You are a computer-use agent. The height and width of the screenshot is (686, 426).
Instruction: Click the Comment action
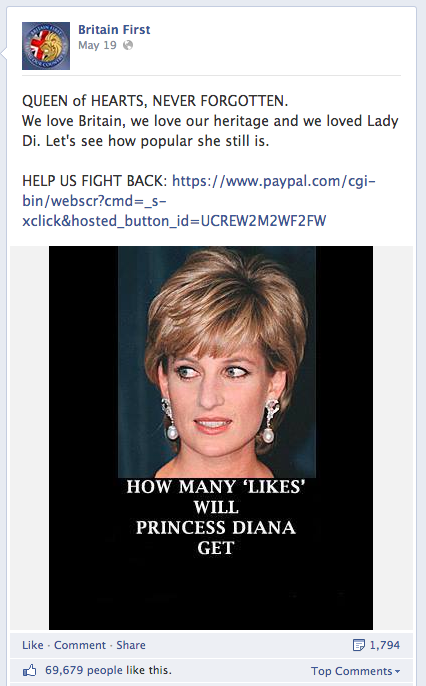(x=80, y=645)
